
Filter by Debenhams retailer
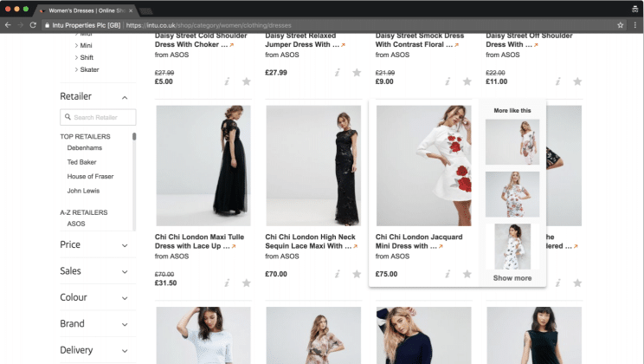[x=84, y=148]
